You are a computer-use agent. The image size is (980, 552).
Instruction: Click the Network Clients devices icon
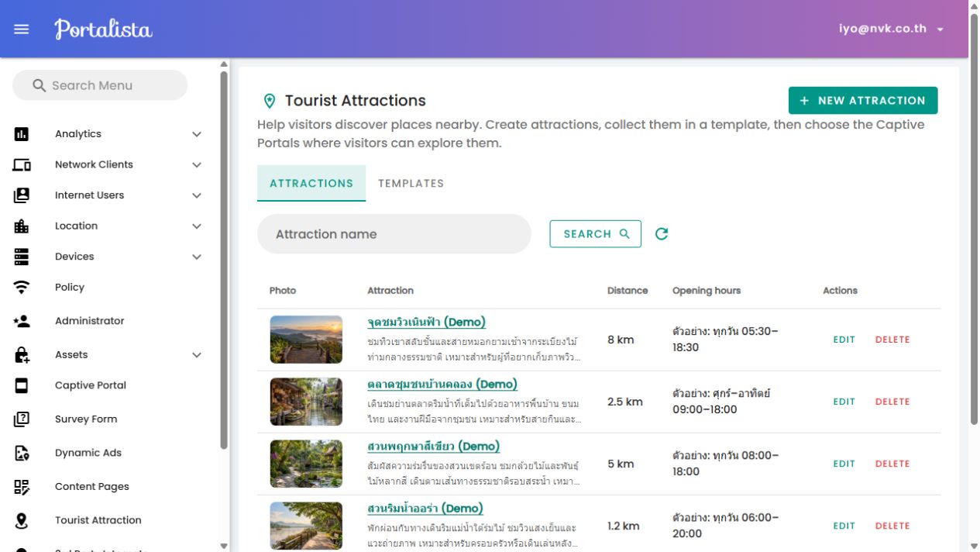click(x=22, y=164)
